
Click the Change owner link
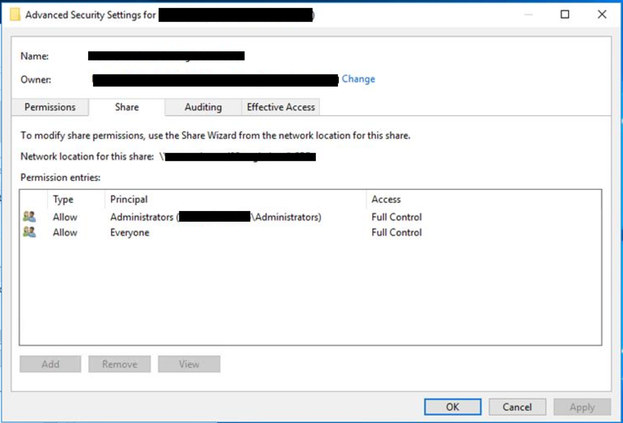358,79
